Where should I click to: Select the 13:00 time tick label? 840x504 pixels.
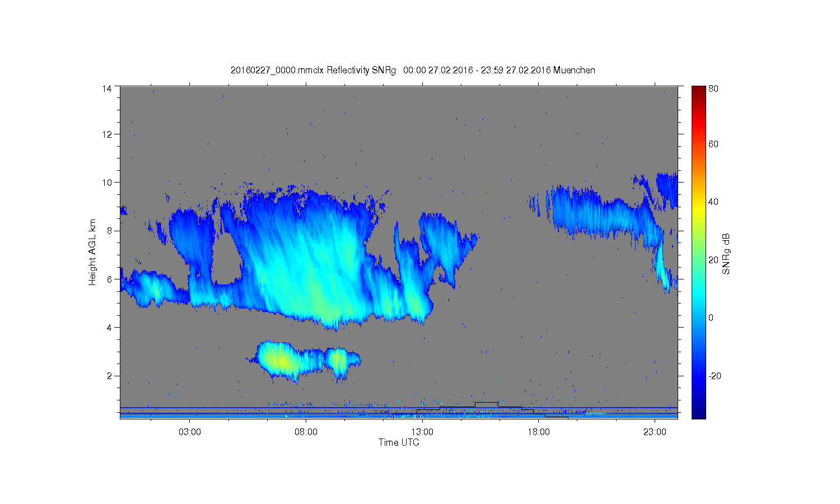point(422,432)
